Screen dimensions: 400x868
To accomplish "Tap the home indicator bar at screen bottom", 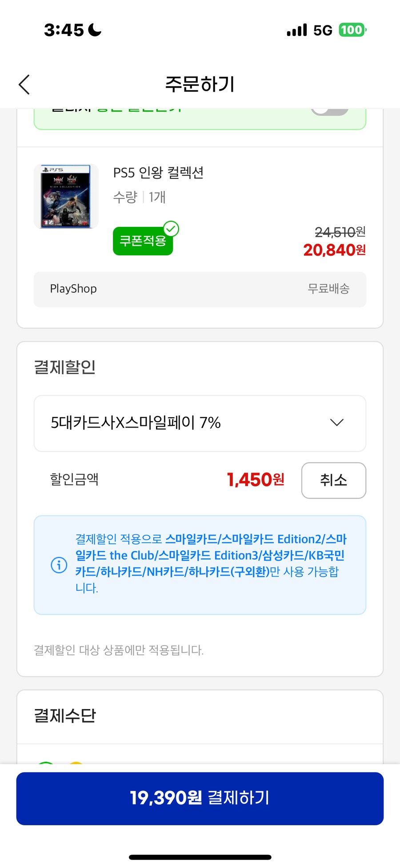I will point(200,856).
